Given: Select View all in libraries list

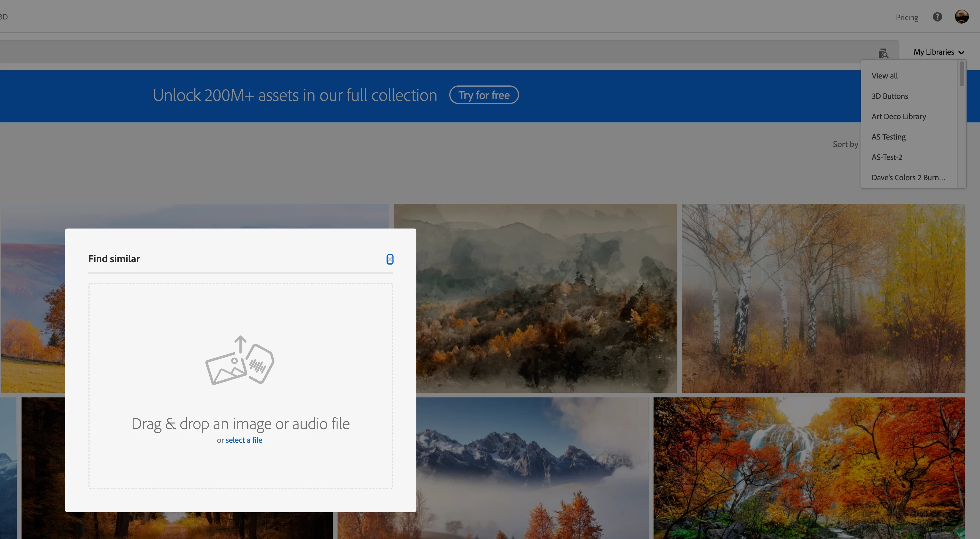Looking at the screenshot, I should (x=885, y=76).
